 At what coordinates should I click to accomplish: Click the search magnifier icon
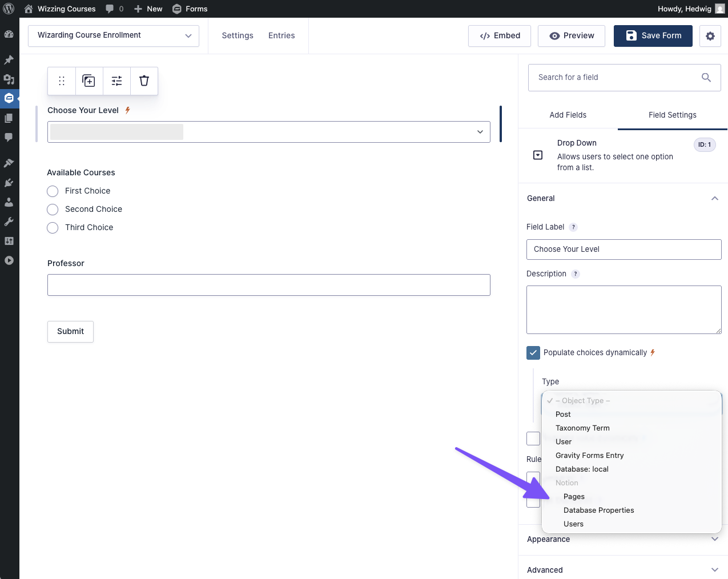[x=706, y=78]
